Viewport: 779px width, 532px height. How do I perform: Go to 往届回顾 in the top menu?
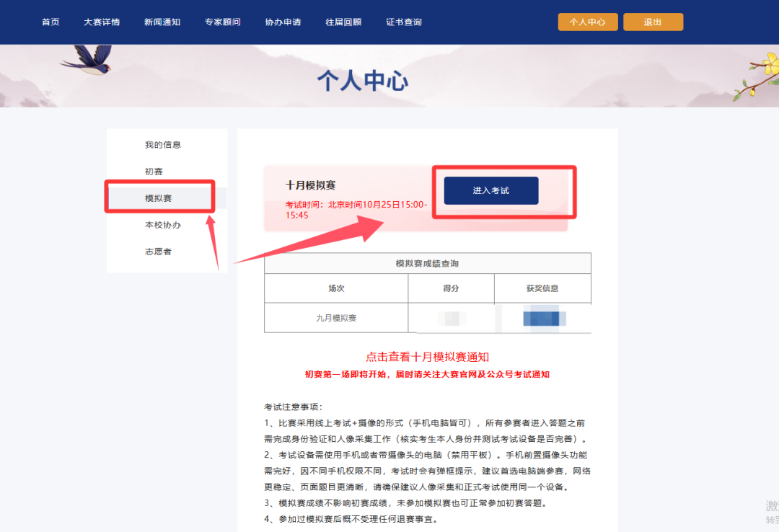point(343,22)
